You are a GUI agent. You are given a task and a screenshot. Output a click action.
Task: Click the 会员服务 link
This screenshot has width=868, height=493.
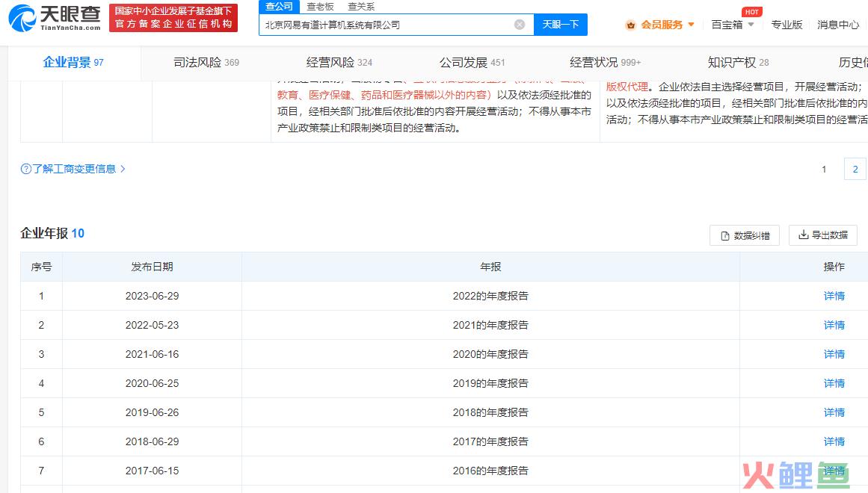coord(662,25)
